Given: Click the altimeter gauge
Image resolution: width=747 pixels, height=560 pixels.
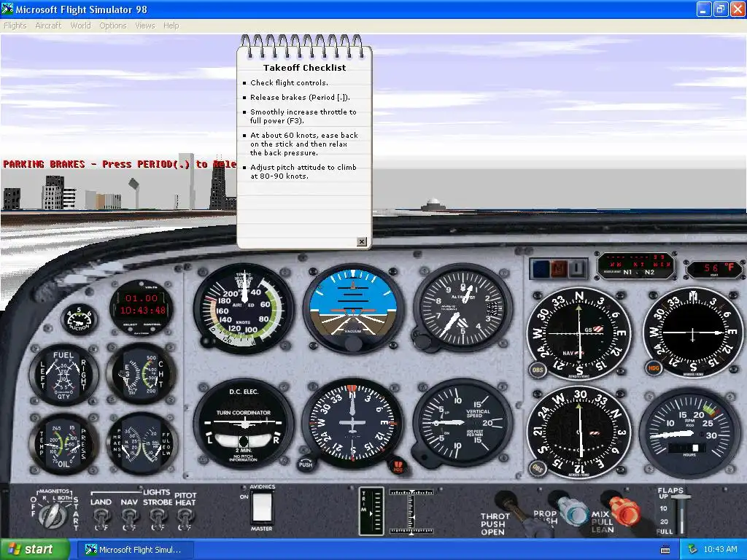Looking at the screenshot, I should point(462,308).
